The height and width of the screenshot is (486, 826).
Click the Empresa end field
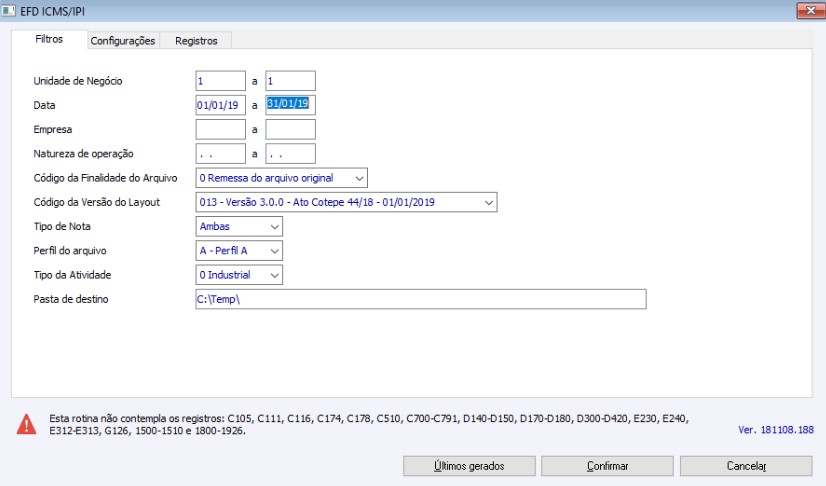pos(290,130)
